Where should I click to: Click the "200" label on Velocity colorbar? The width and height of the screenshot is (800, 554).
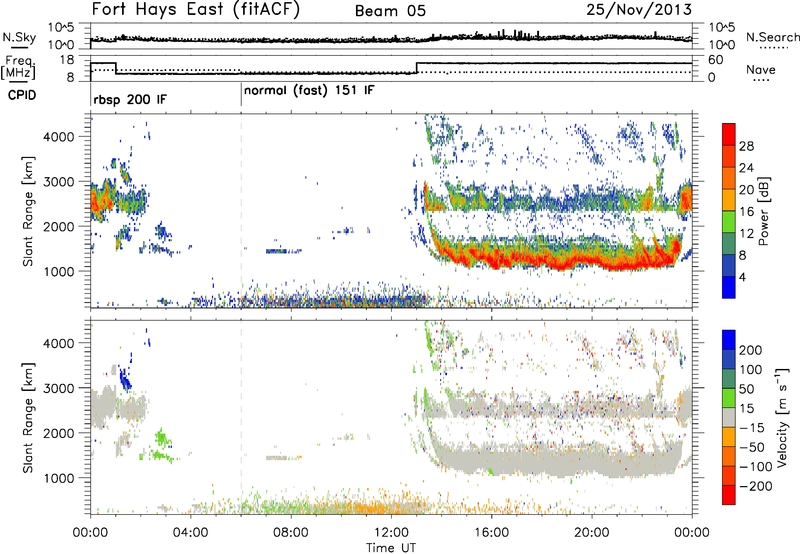pyautogui.click(x=751, y=350)
